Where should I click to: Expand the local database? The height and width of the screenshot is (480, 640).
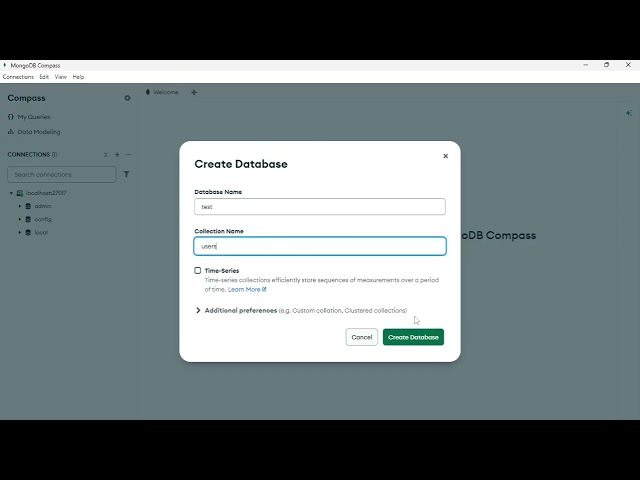(20, 232)
